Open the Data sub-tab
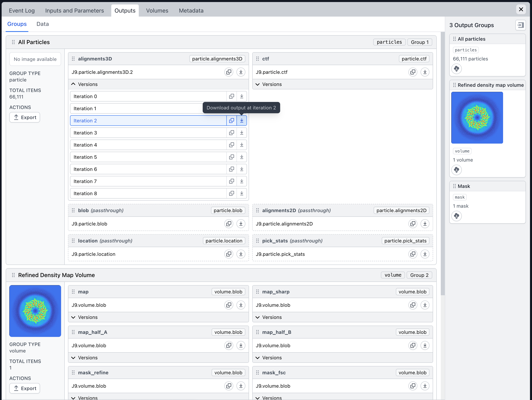 point(42,24)
